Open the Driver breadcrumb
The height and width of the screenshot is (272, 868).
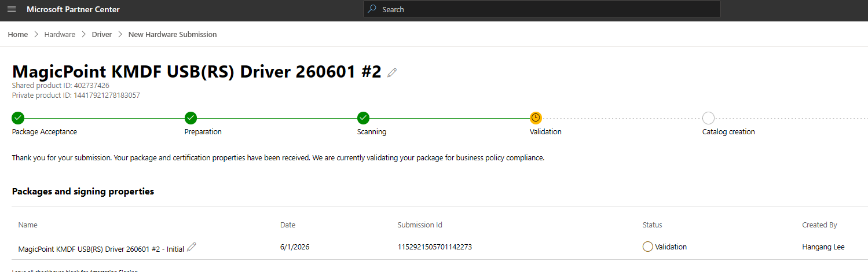(102, 35)
